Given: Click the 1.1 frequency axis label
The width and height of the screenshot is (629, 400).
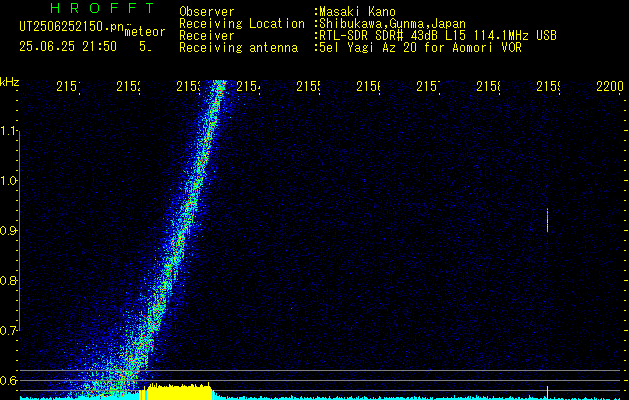Looking at the screenshot, I should tap(8, 130).
